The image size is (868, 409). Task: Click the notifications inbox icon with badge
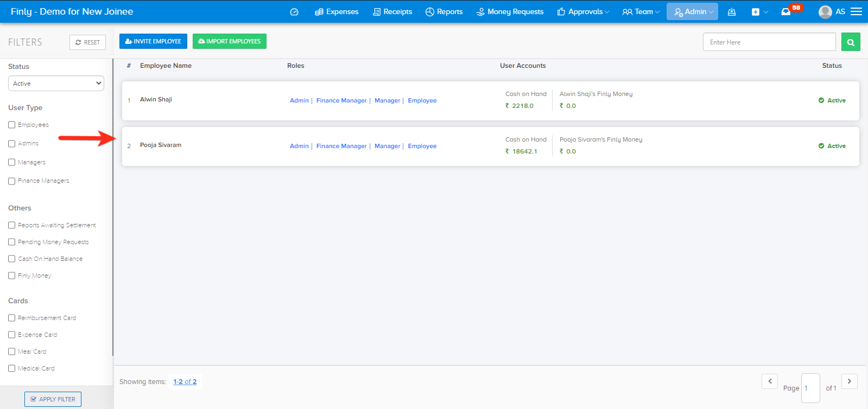[x=785, y=12]
